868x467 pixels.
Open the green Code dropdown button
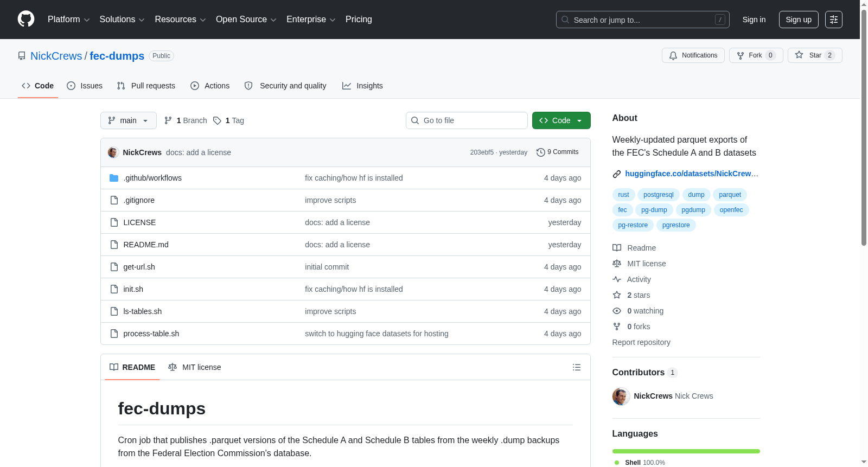coord(561,120)
